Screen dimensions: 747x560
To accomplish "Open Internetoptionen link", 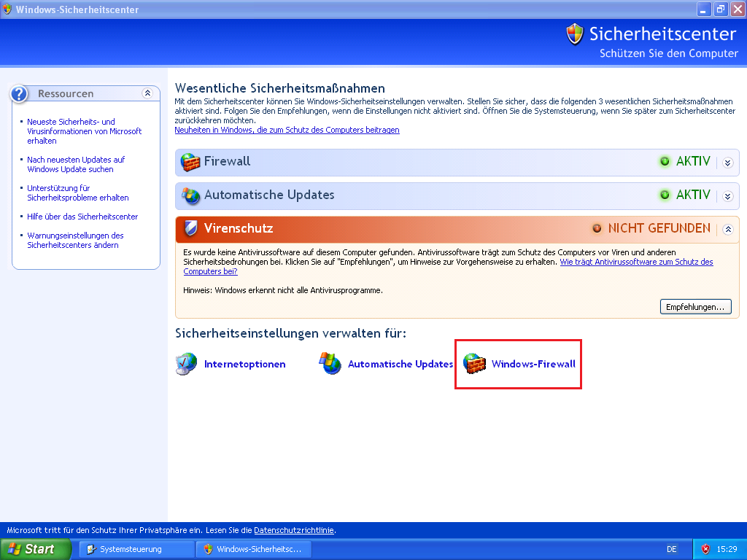I will pos(245,365).
